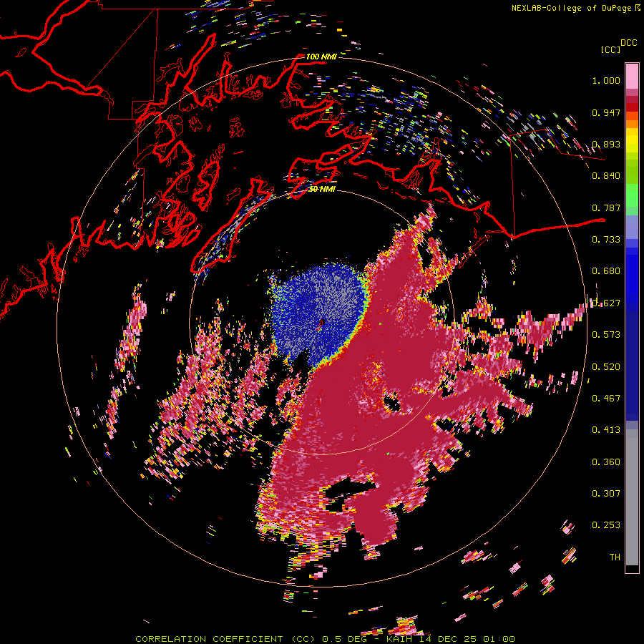This screenshot has width=644, height=644.
Task: Click the 0.520 legend value
Action: pyautogui.click(x=606, y=367)
